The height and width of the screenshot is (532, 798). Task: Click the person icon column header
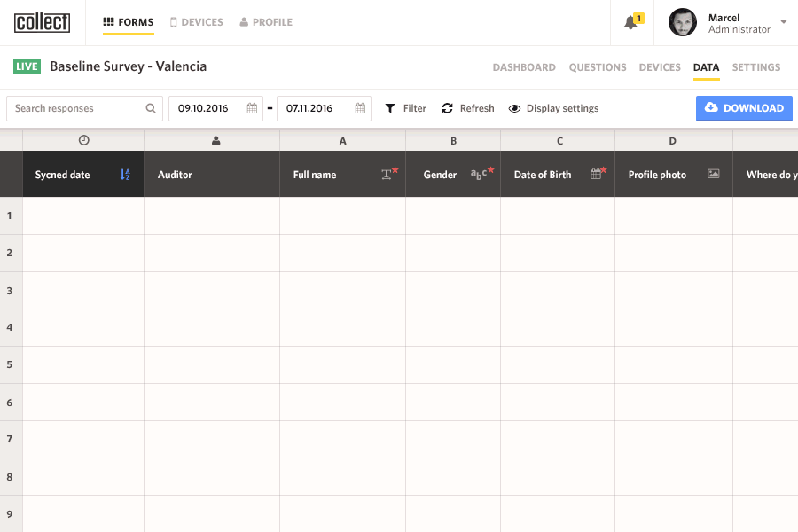[215, 140]
